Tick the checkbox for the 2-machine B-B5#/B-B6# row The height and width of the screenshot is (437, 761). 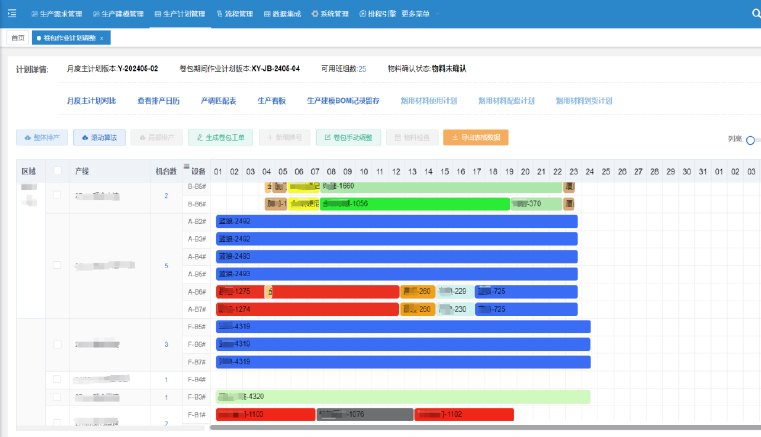point(57,195)
